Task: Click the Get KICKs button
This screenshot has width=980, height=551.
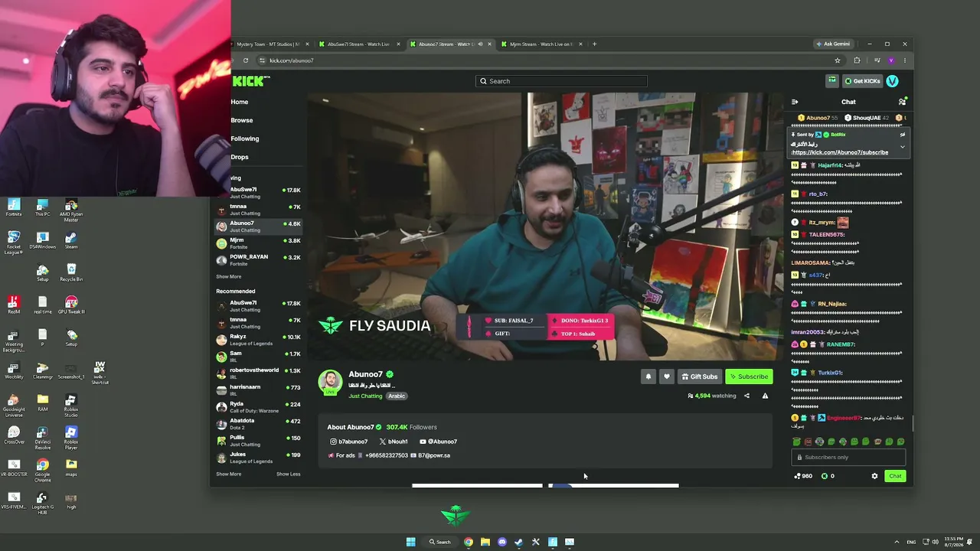Action: 862,80
